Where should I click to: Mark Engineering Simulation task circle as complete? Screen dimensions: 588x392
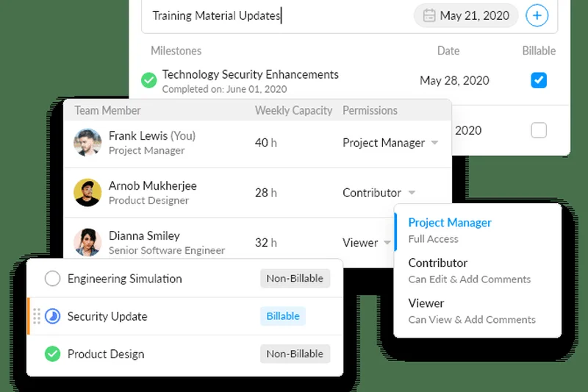(x=52, y=279)
